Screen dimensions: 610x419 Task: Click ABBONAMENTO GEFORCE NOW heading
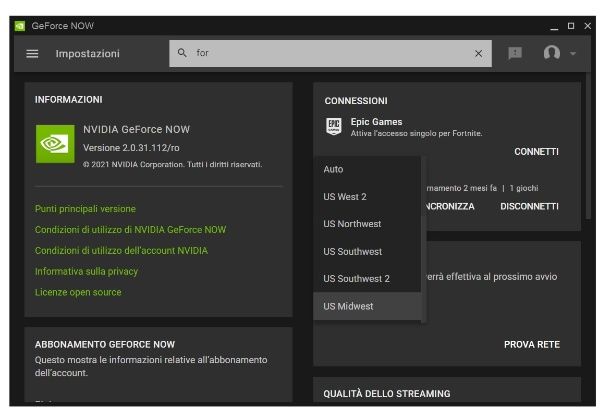(x=105, y=345)
